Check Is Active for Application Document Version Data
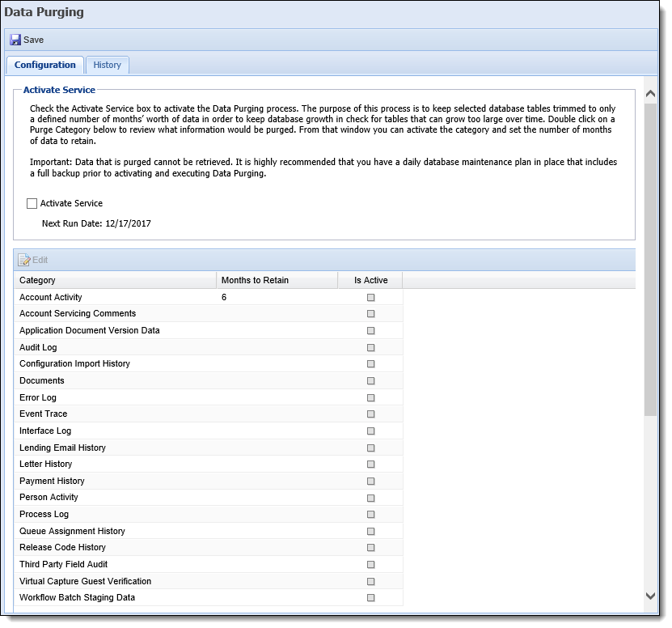The height and width of the screenshot is (628, 672). [x=370, y=331]
